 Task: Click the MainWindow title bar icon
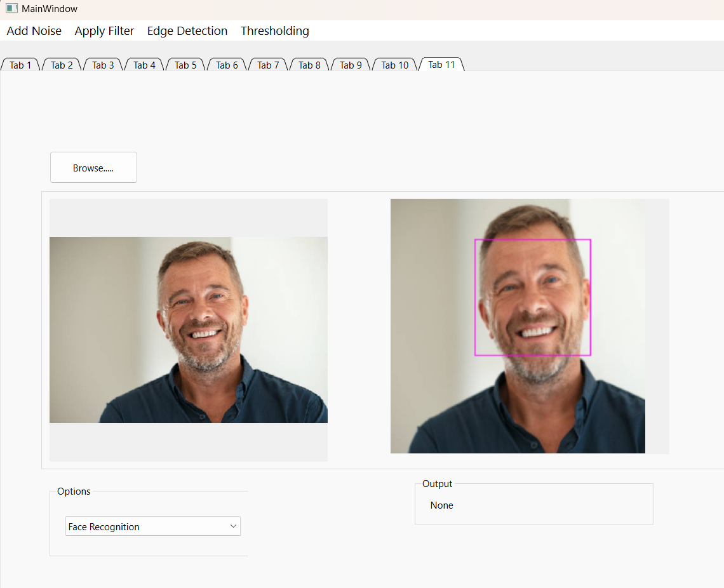coord(11,8)
